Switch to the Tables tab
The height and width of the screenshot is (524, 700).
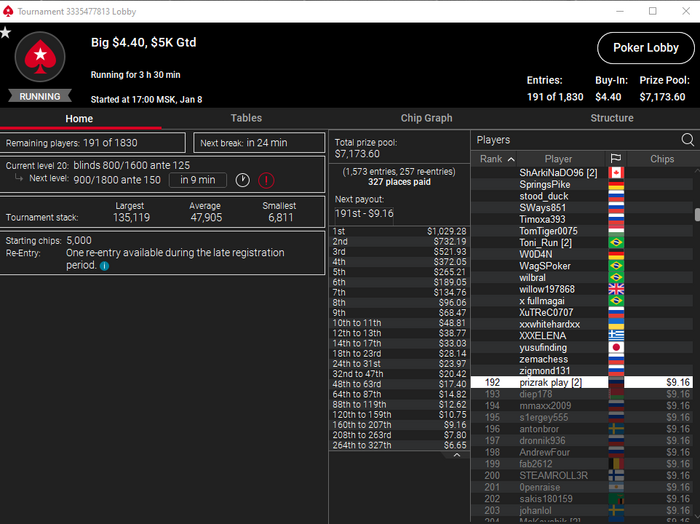246,118
